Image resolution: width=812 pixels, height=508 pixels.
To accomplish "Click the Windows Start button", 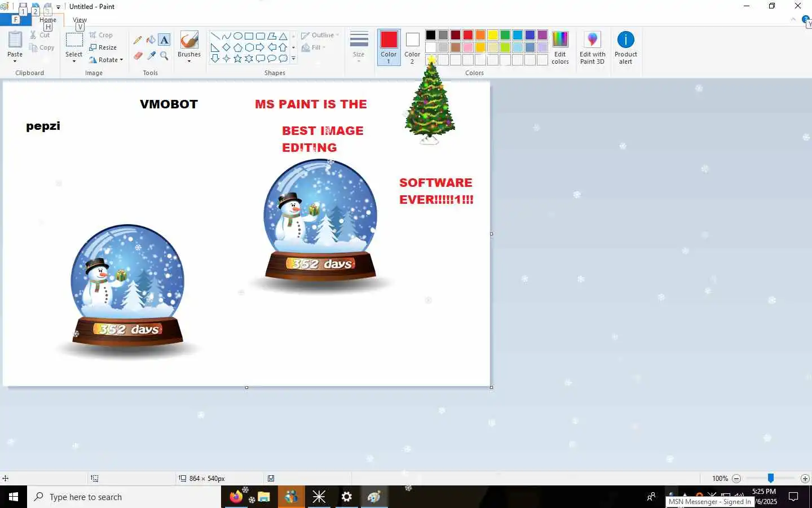I will (14, 497).
